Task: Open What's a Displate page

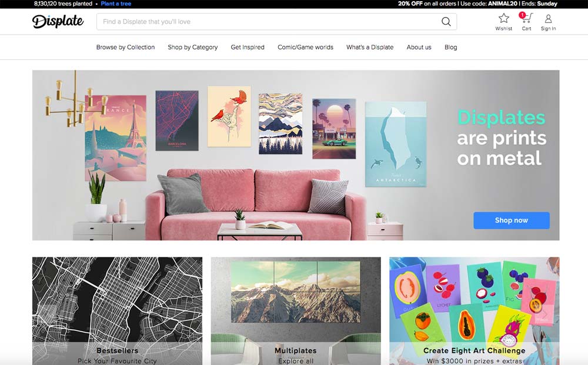Action: coord(370,47)
